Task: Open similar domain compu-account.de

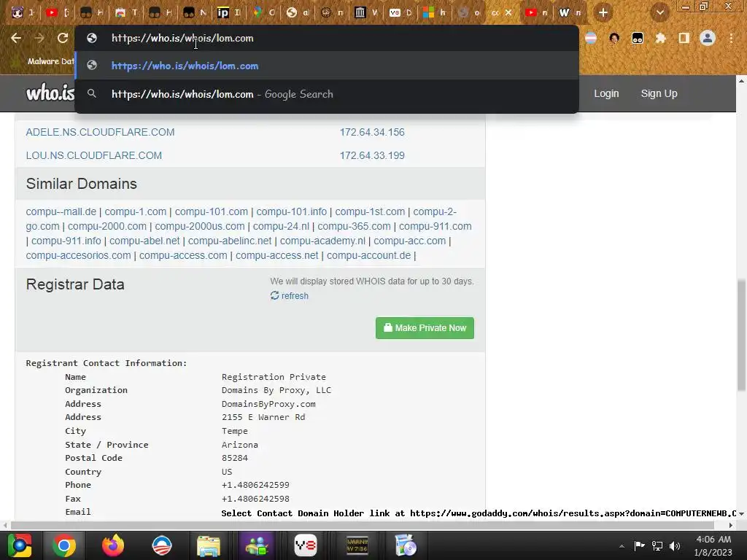Action: (368, 255)
